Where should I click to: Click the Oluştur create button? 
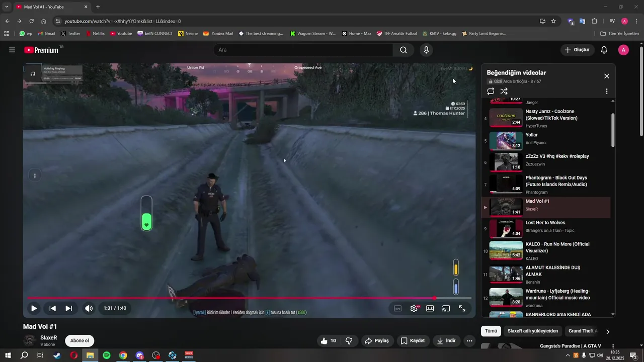(x=577, y=50)
